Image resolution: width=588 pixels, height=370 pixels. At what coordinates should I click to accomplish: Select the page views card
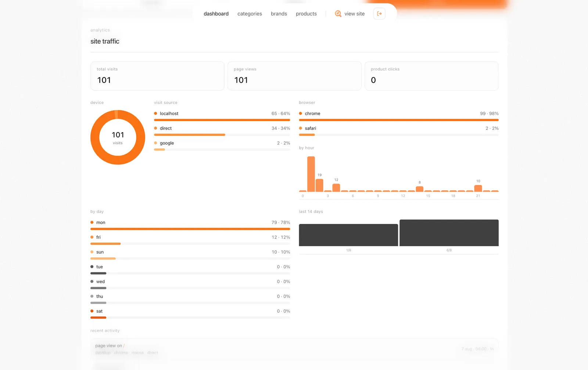click(x=294, y=76)
